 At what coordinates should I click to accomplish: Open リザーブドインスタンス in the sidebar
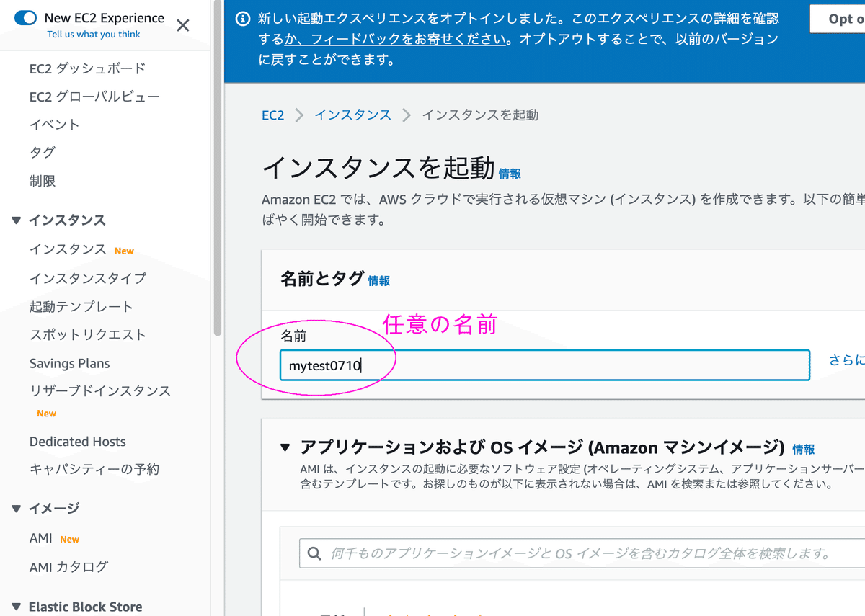click(x=100, y=391)
